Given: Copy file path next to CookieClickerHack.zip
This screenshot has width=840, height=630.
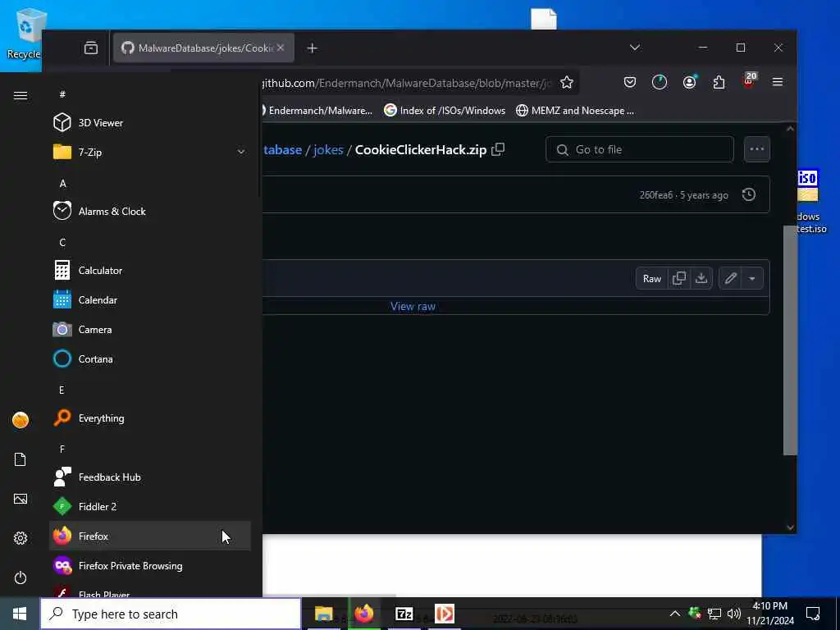Looking at the screenshot, I should click(498, 149).
